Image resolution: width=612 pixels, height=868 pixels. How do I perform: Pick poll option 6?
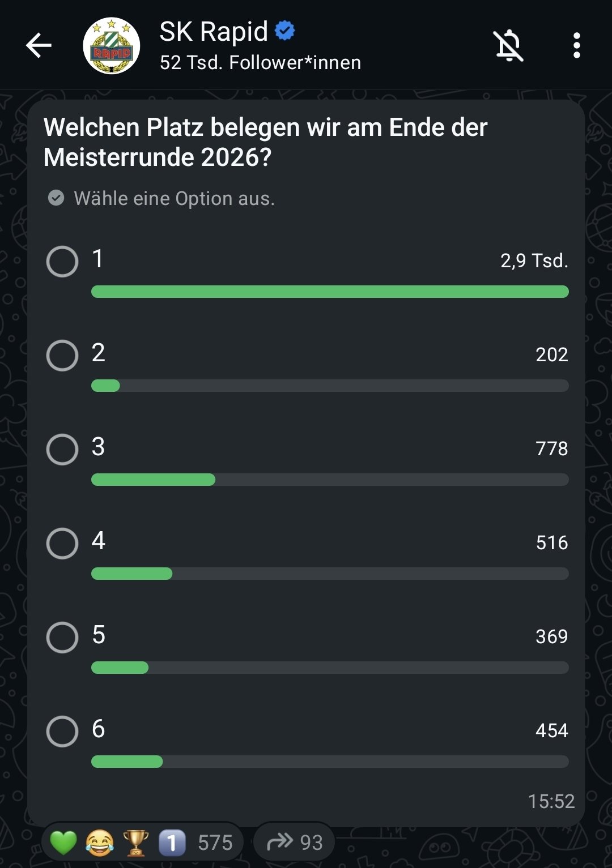point(62,732)
